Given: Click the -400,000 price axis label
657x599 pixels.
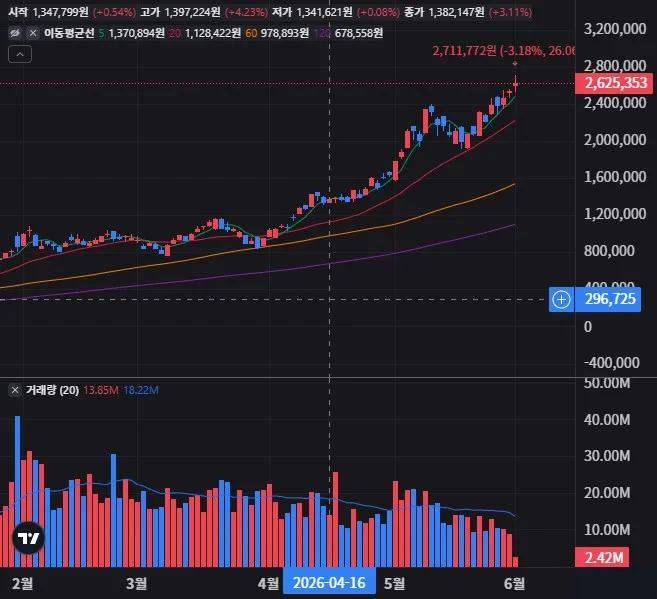Looking at the screenshot, I should [x=612, y=362].
